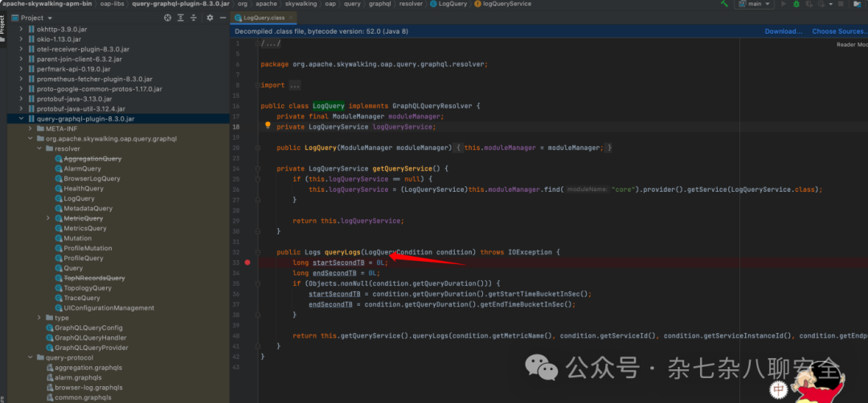
Task: Click the Choose Sources... link
Action: [840, 31]
